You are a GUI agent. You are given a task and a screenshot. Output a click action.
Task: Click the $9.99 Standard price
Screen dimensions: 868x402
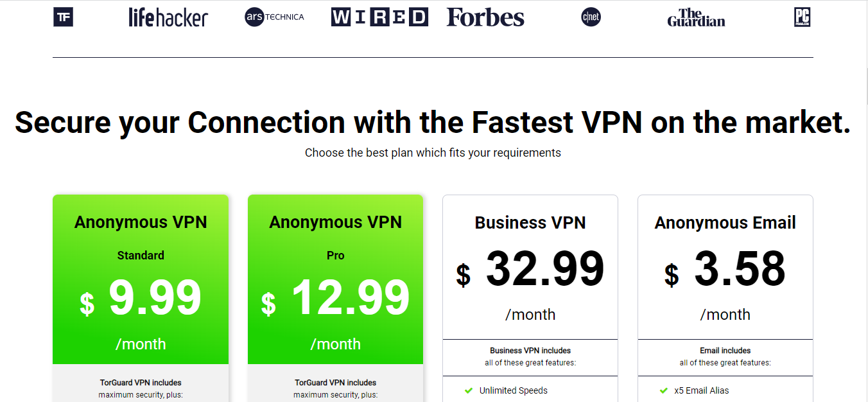[141, 299]
